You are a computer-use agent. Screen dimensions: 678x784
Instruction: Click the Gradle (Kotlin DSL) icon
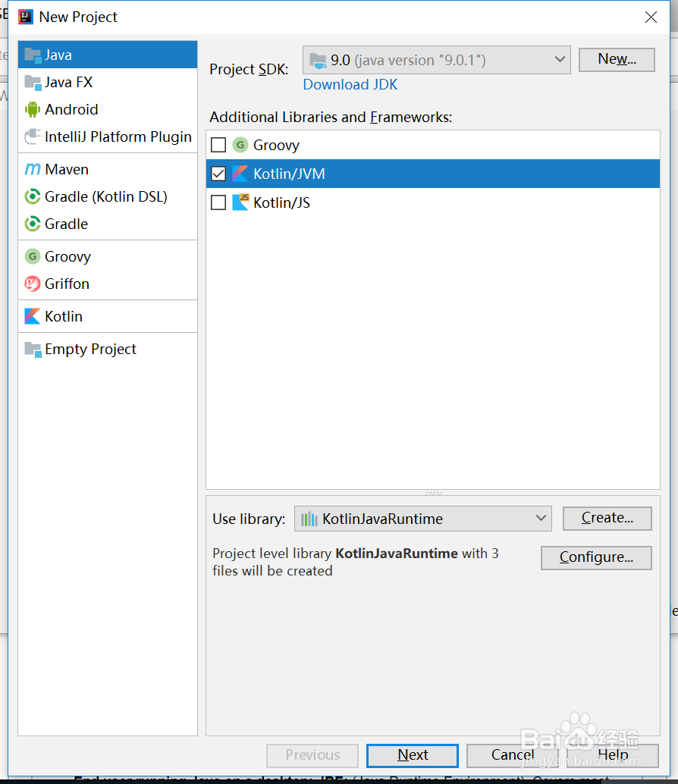pos(33,196)
